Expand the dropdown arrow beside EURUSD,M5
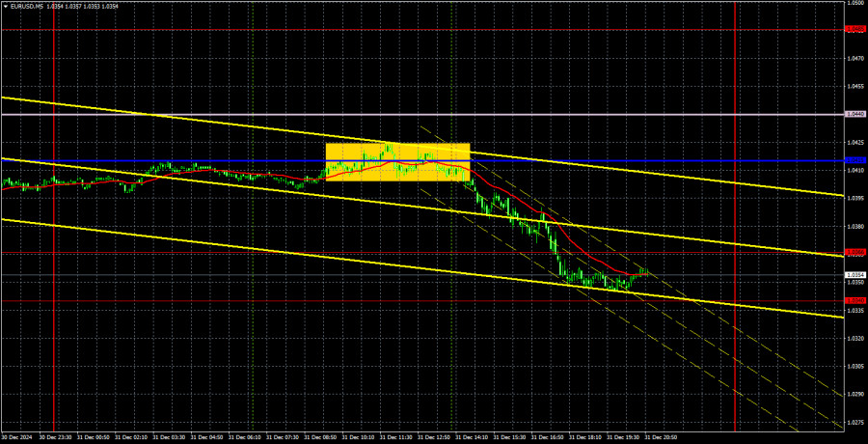 tap(5, 6)
